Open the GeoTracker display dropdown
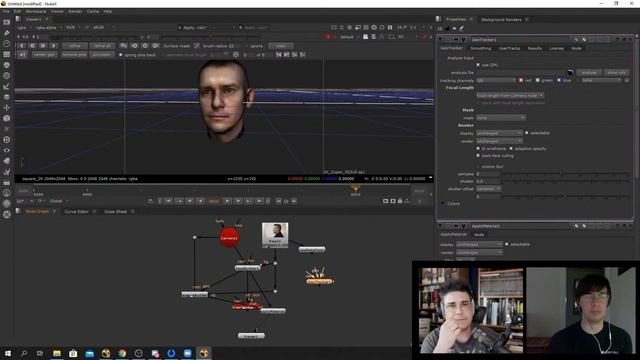 point(499,133)
